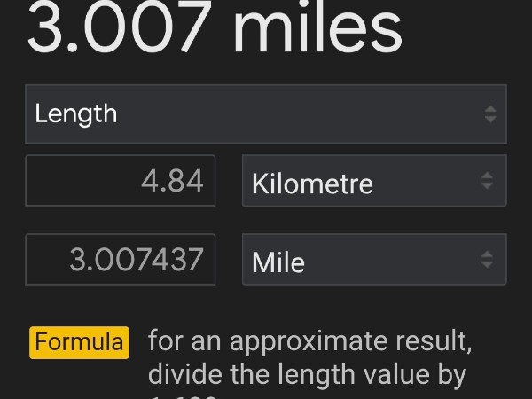
Task: Click the Length dropdown arrows icon
Action: (x=489, y=113)
